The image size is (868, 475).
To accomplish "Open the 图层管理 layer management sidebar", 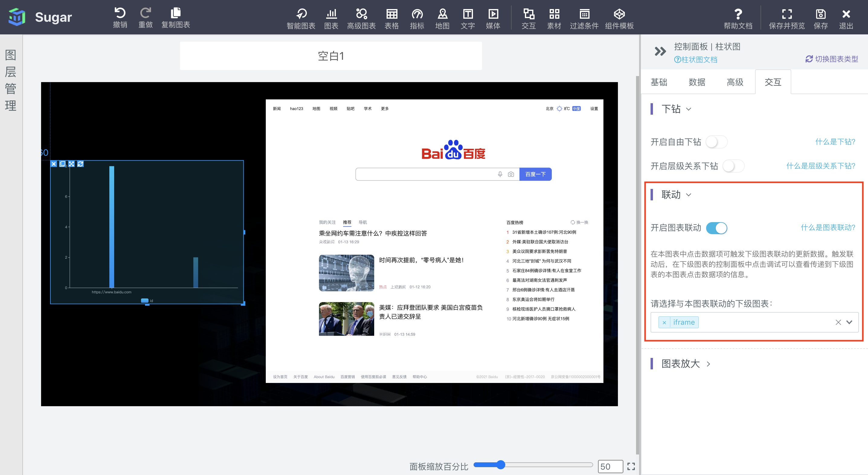I will (11, 81).
